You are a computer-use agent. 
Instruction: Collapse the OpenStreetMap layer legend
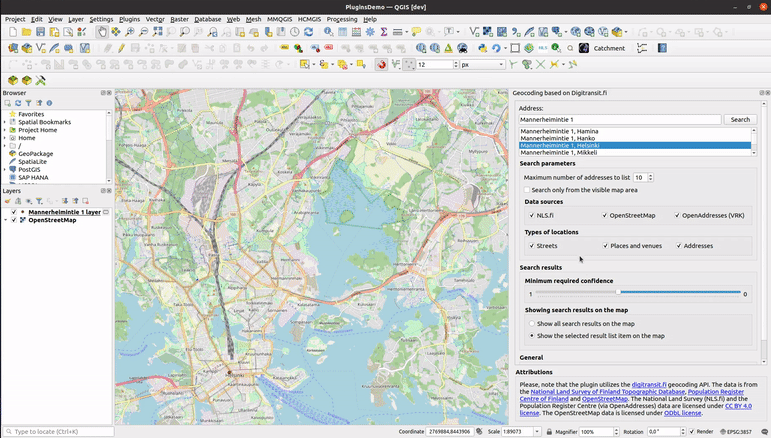[x=5, y=220]
